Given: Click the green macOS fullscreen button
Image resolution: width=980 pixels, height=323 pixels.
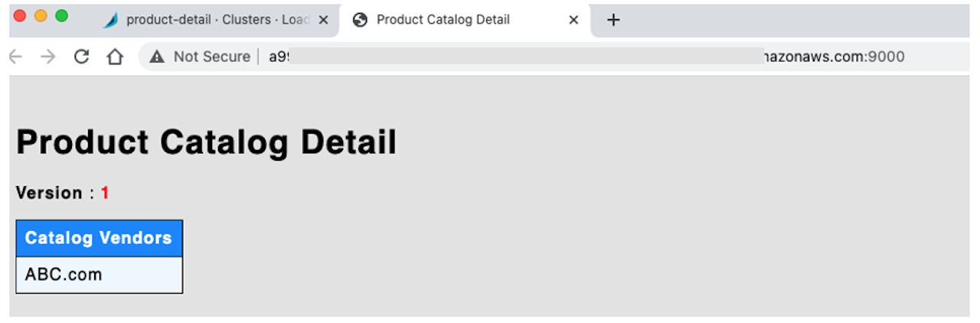Looking at the screenshot, I should point(62,16).
